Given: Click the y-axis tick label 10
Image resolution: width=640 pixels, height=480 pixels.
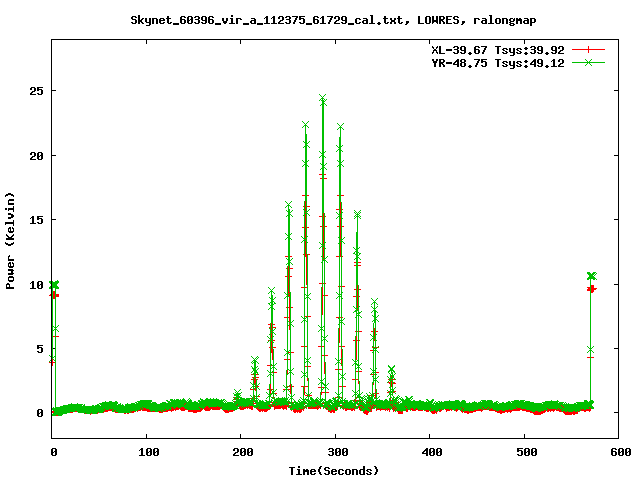Looking at the screenshot, I should tap(36, 284).
